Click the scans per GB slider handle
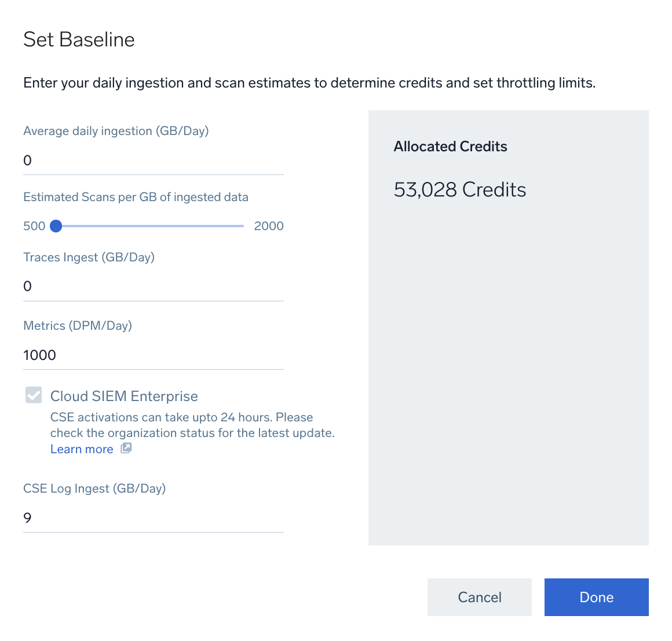The image size is (672, 641). tap(56, 226)
